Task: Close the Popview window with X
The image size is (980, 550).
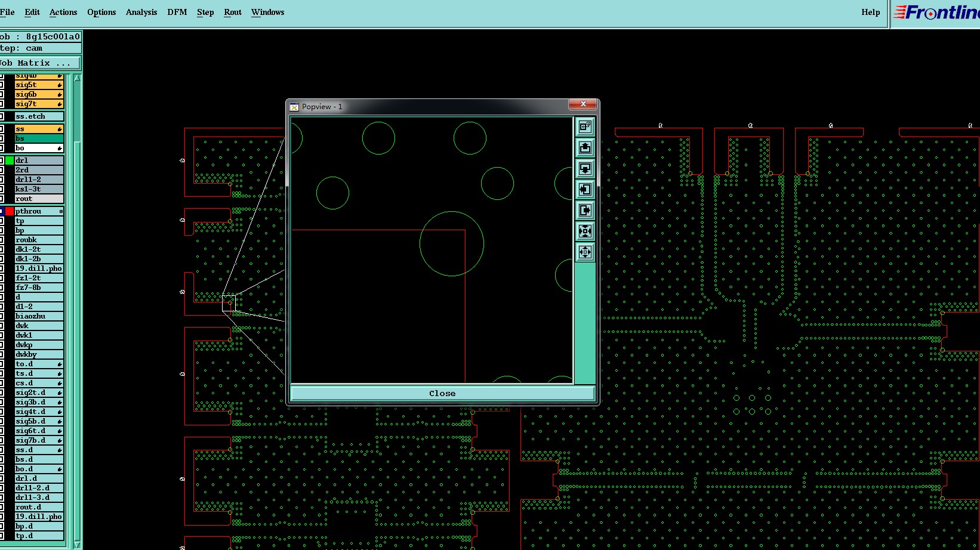Action: pos(583,104)
